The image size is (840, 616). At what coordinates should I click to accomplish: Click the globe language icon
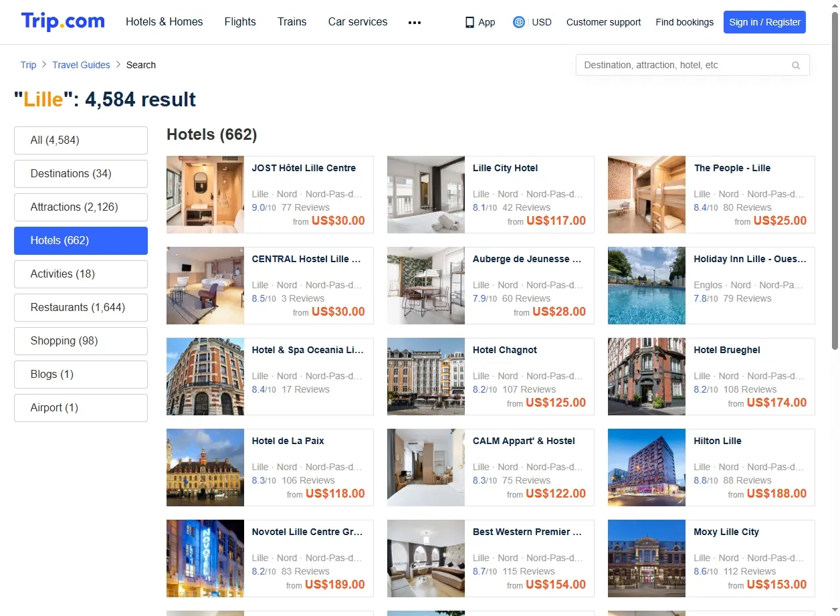518,22
